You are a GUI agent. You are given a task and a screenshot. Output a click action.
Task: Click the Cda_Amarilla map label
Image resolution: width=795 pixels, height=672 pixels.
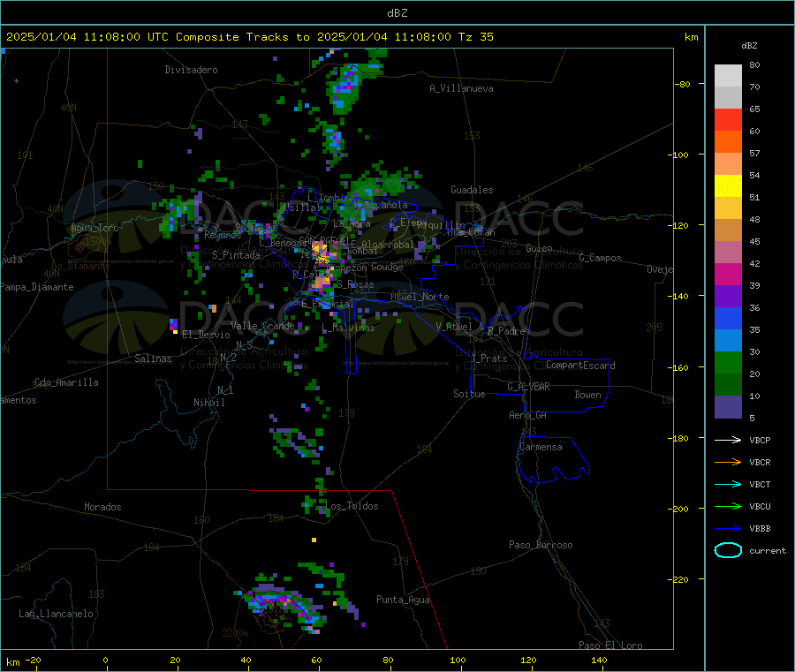pos(66,382)
